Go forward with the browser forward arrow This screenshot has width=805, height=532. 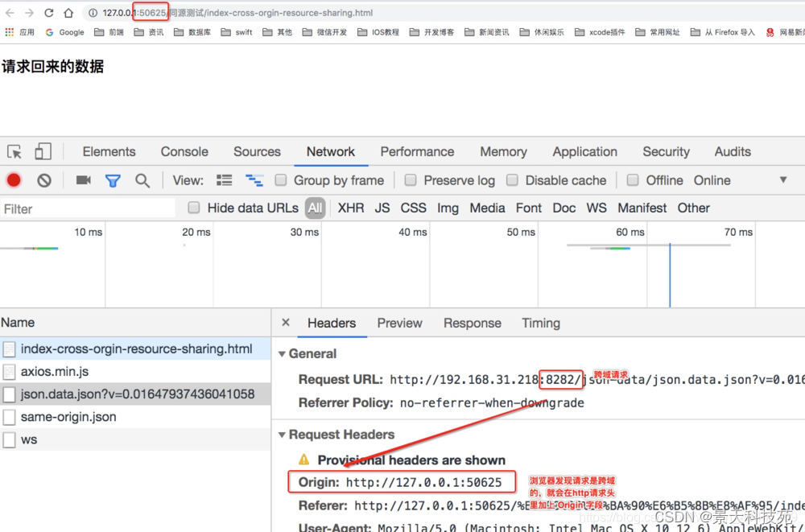tap(29, 13)
